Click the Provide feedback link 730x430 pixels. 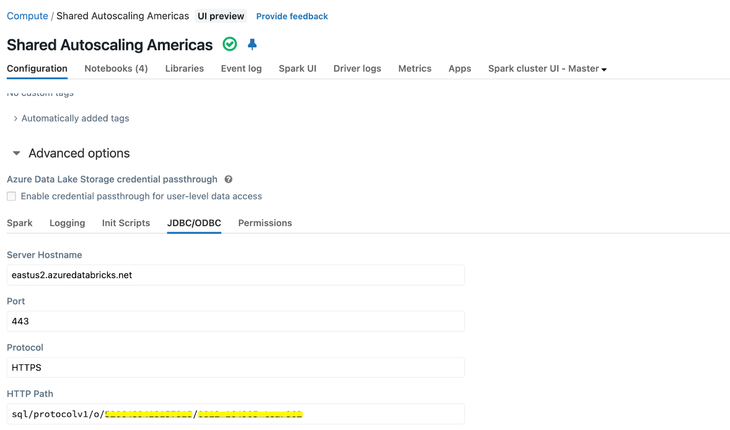[x=292, y=17]
